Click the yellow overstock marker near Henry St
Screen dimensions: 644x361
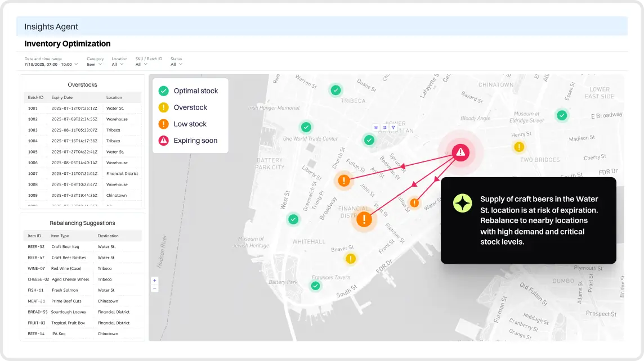519,147
